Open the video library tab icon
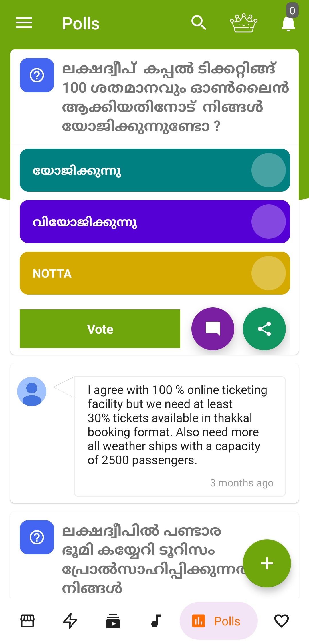Viewport: 309px width, 644px height. point(113,621)
